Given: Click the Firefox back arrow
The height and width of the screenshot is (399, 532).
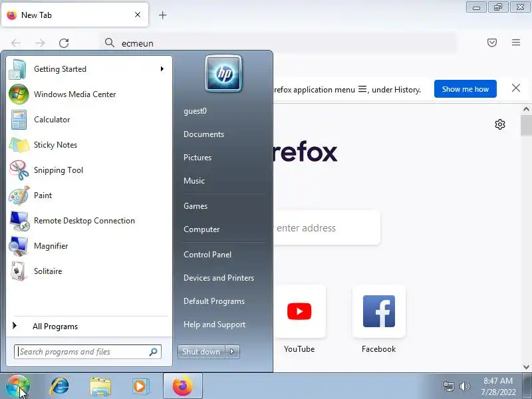Looking at the screenshot, I should (16, 43).
